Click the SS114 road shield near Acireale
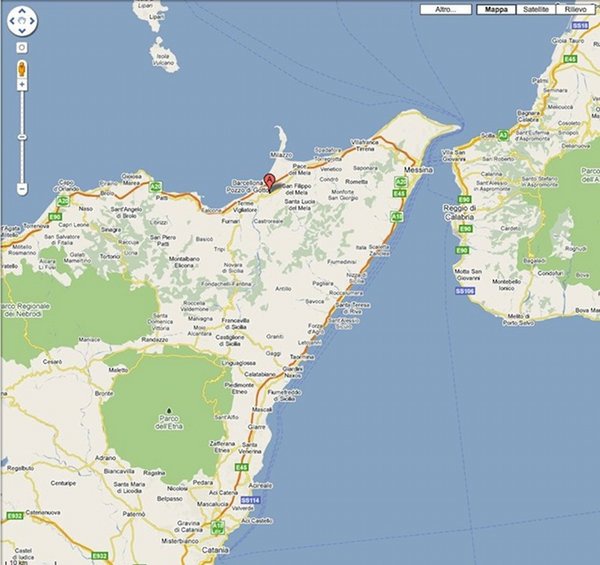This screenshot has width=600, height=565. [251, 500]
